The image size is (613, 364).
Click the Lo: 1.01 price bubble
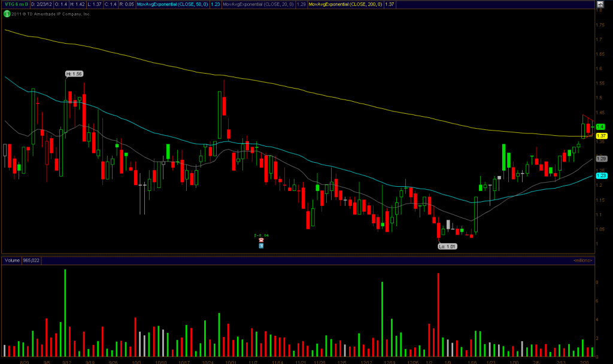point(448,246)
